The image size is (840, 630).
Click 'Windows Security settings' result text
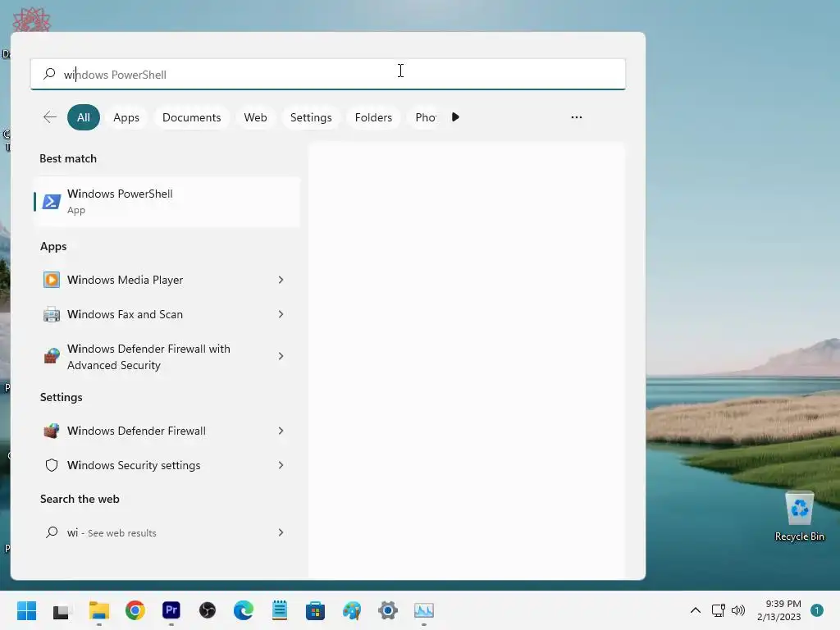134,465
